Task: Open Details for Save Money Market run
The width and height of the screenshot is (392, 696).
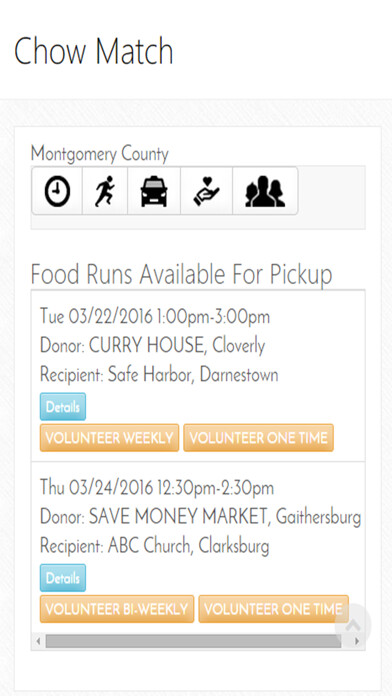Action: pos(63,578)
